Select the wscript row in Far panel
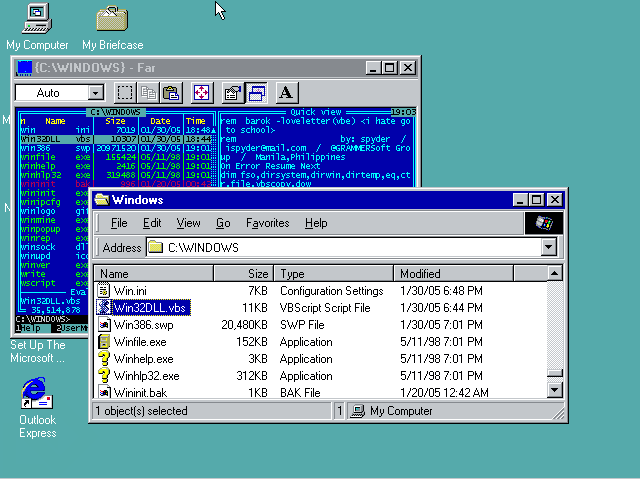 coord(54,283)
